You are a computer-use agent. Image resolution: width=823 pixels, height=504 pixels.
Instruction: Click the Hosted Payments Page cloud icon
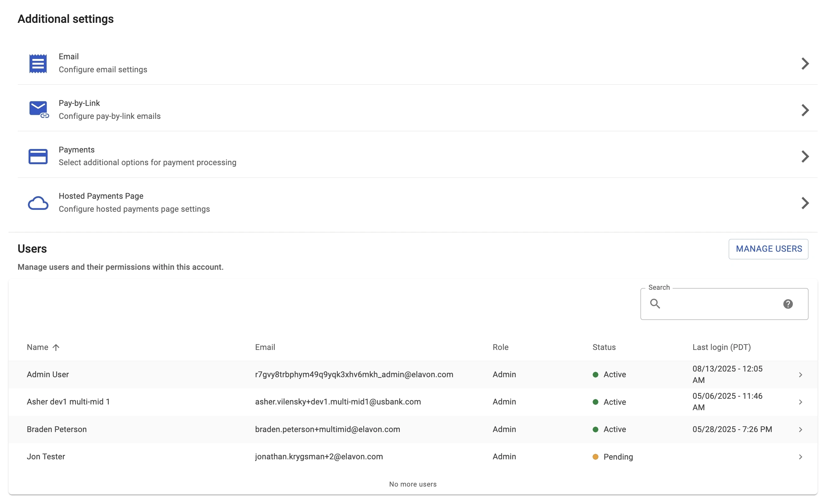pos(38,203)
